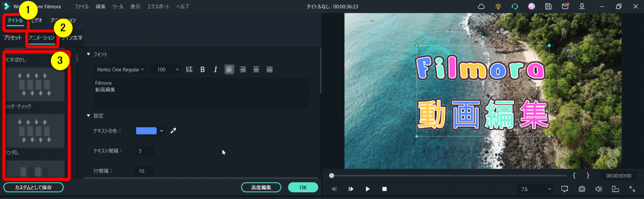Image resolution: width=644 pixels, height=199 pixels.
Task: Click the save project floppy icon
Action: click(x=548, y=6)
